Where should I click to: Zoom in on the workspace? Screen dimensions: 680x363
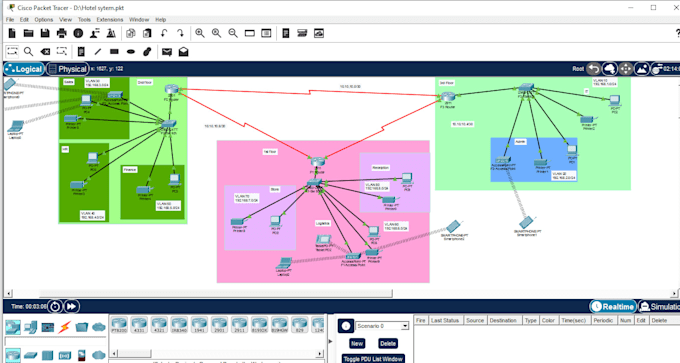tap(200, 33)
